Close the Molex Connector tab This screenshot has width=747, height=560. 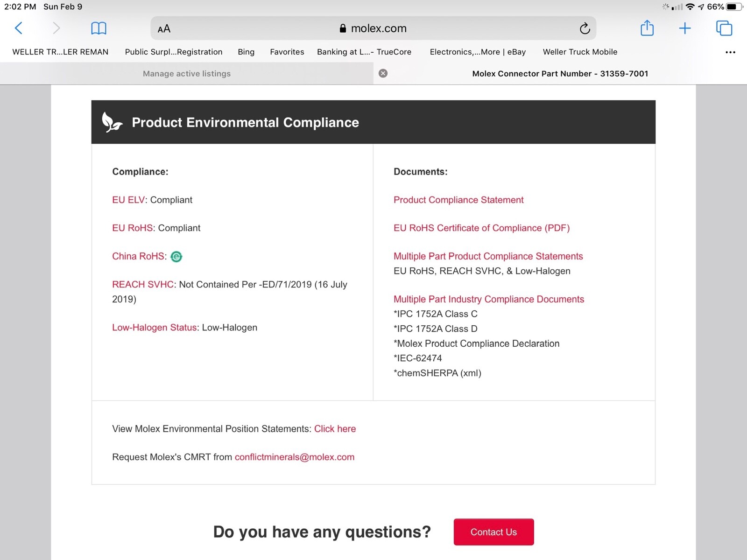383,73
